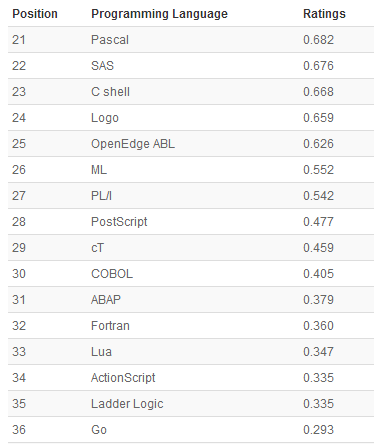Click the Fortran language name
380x444 pixels.
tap(110, 326)
